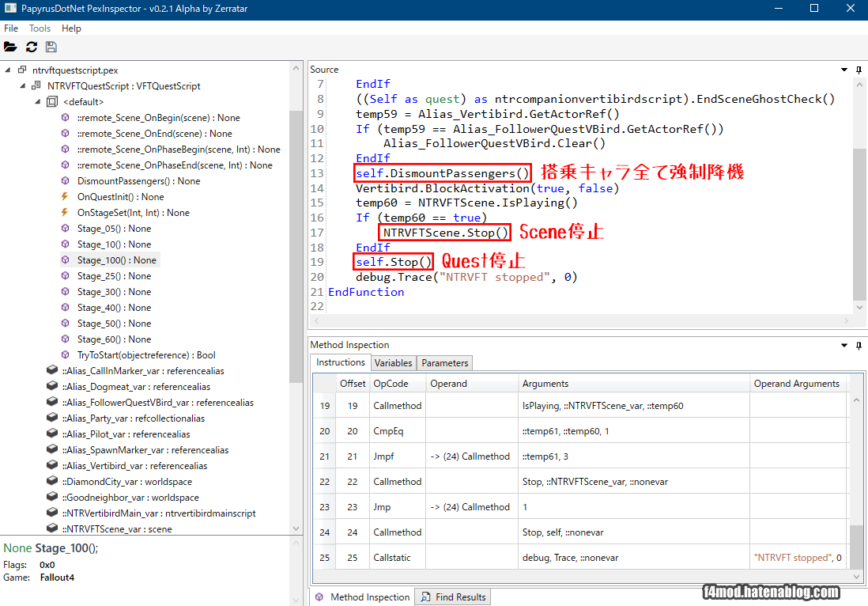Viewport: 868px width, 606px height.
Task: Open the File menu
Action: [x=11, y=28]
